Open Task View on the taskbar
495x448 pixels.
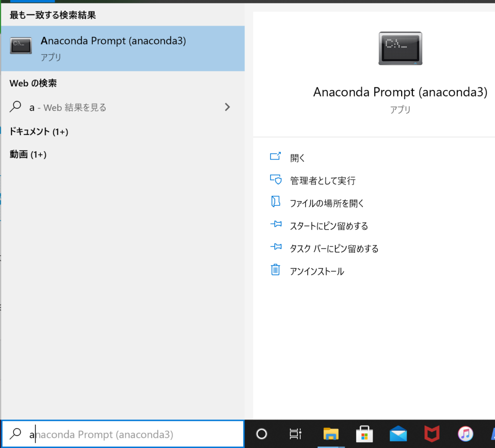(295, 434)
